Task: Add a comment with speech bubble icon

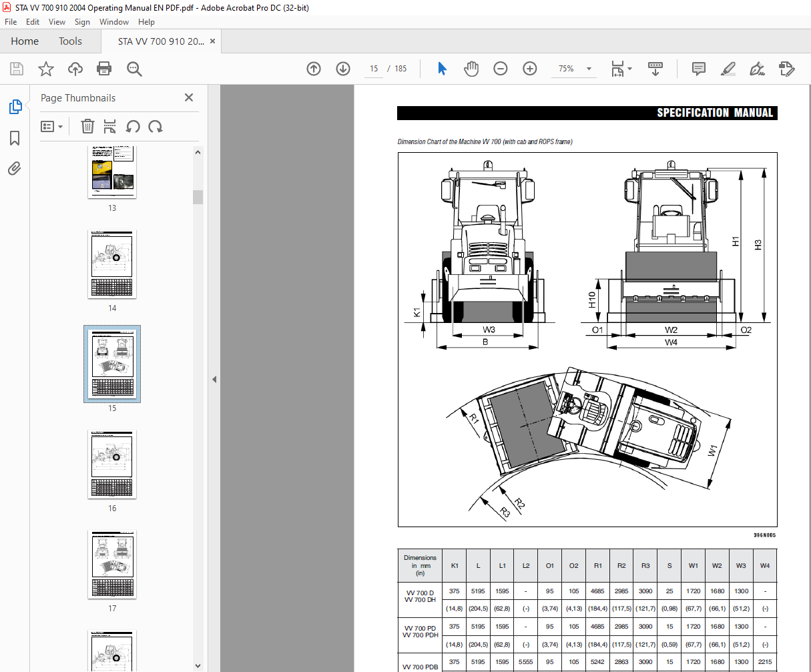Action: coord(699,69)
